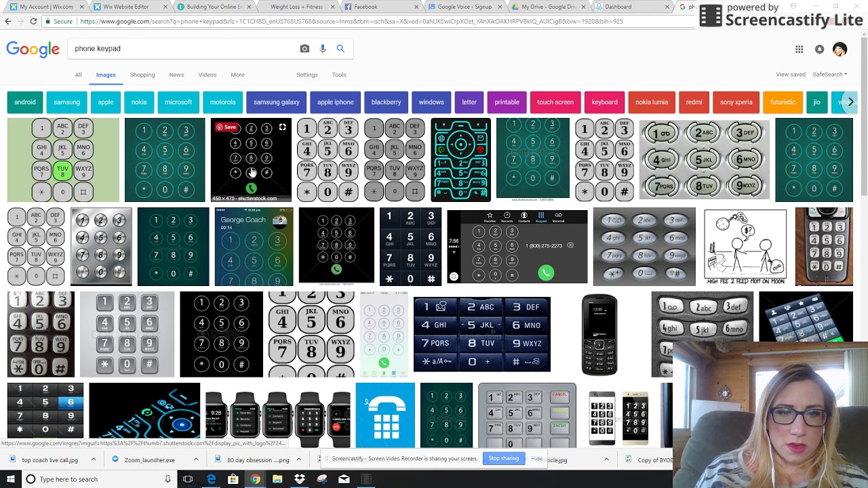Start voice search with microphone icon
The width and height of the screenshot is (868, 488).
323,49
